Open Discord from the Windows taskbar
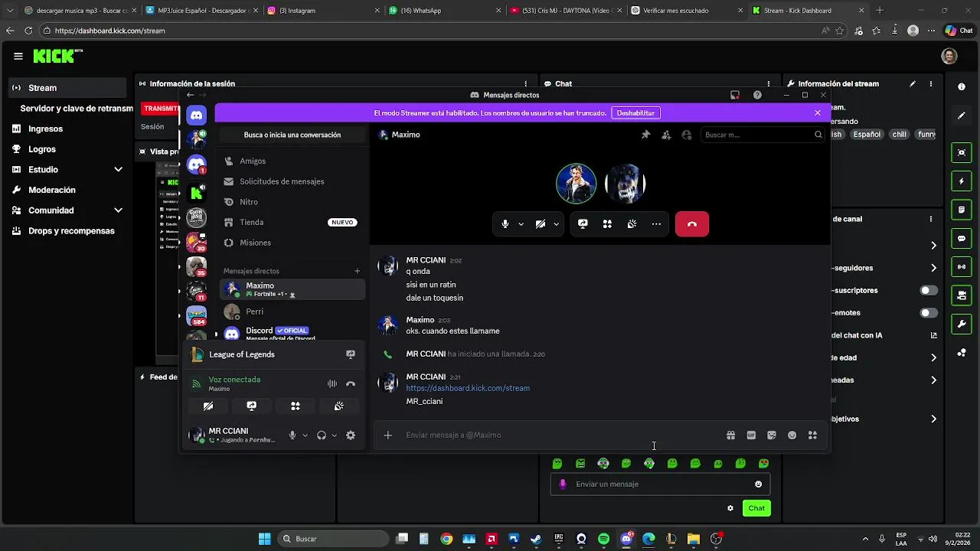Viewport: 980px width, 551px height. point(626,539)
